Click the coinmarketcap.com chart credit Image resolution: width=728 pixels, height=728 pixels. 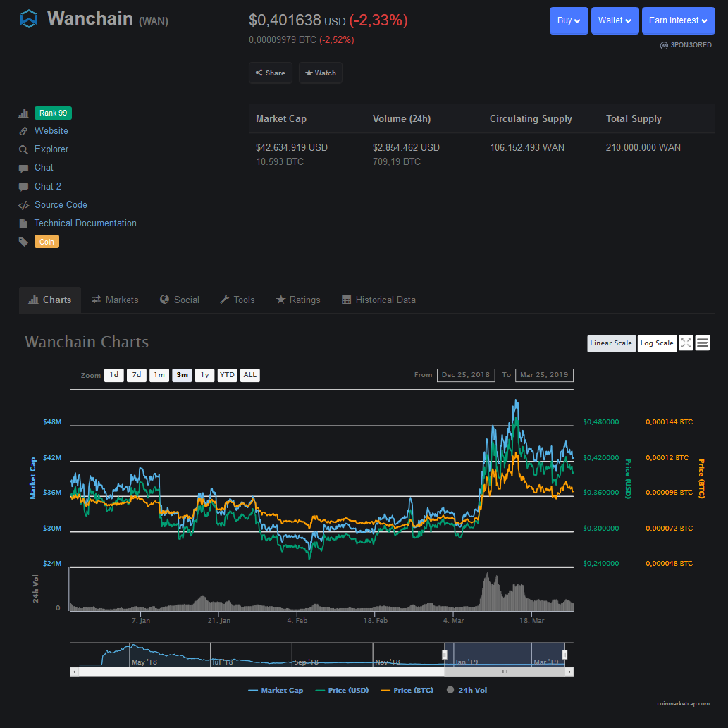[684, 704]
